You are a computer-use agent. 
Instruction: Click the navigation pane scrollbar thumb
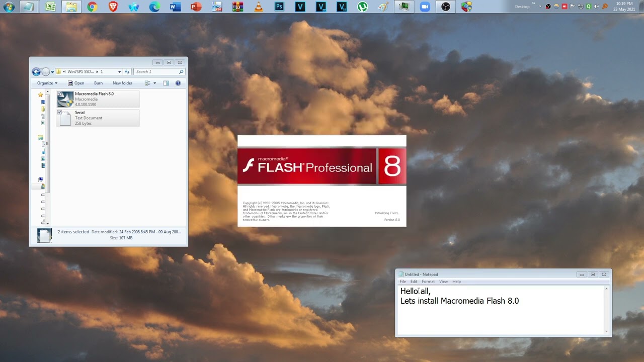[48, 144]
